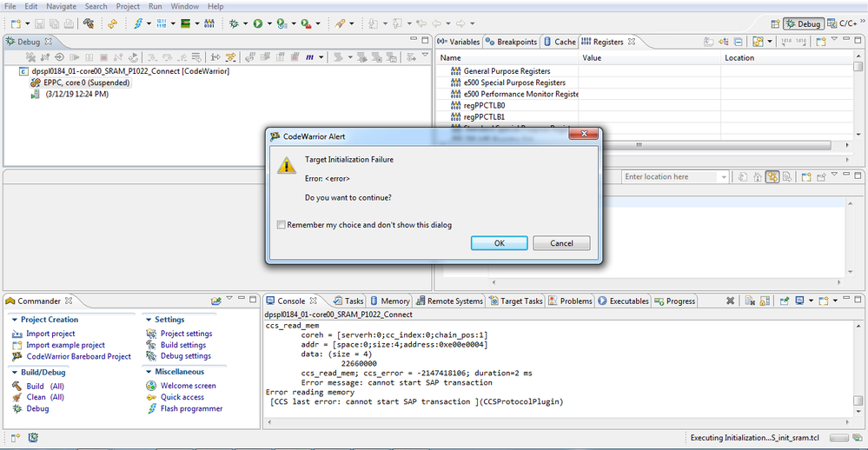Switch to the Debug perspective button

point(803,23)
